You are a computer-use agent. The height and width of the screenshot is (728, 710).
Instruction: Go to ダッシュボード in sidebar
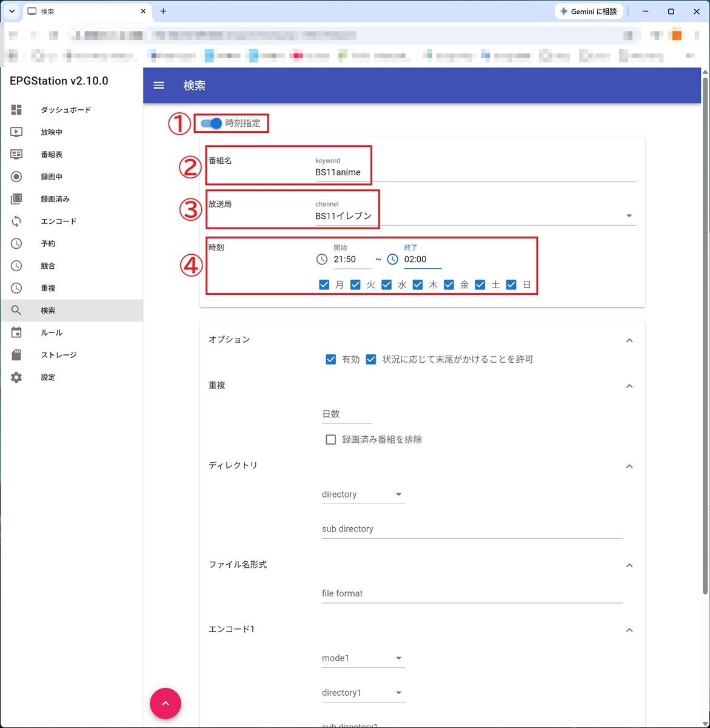pos(72,110)
